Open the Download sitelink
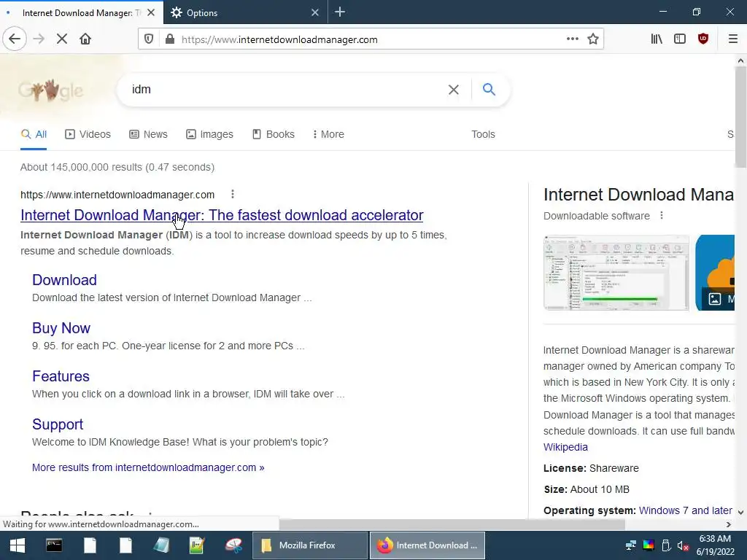This screenshot has height=560, width=747. (x=64, y=280)
